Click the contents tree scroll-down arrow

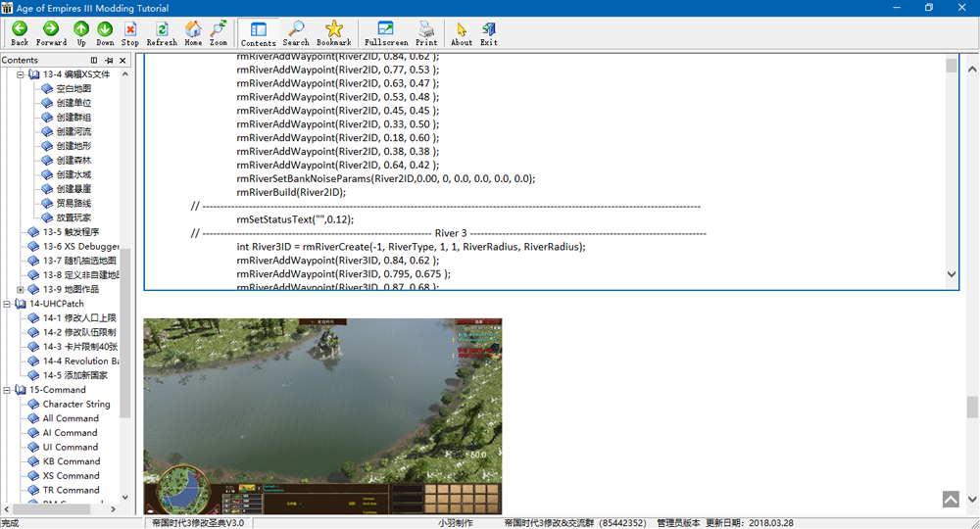point(125,497)
